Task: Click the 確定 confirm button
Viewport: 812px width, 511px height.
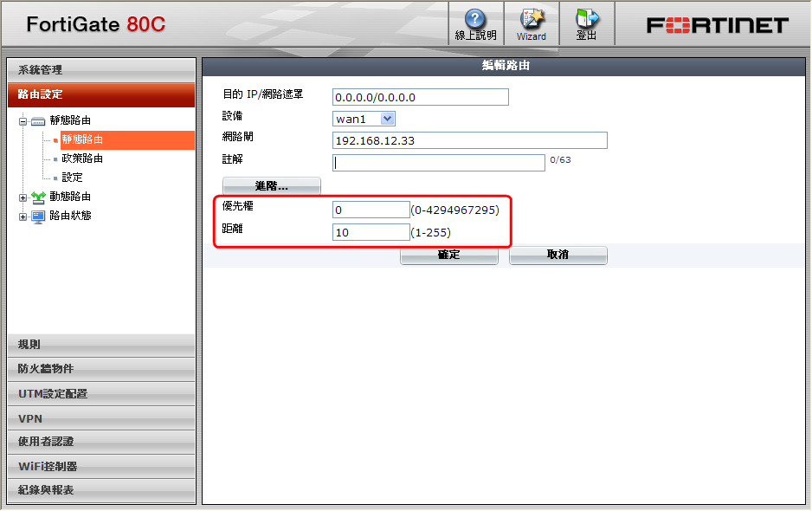Action: pos(449,255)
